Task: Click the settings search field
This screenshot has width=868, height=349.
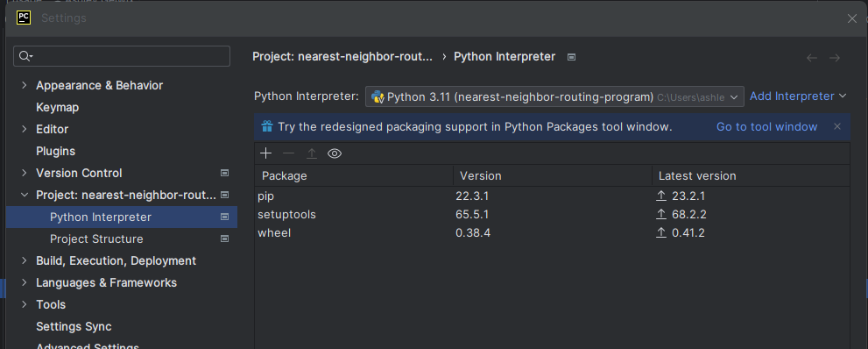Action: tap(122, 56)
